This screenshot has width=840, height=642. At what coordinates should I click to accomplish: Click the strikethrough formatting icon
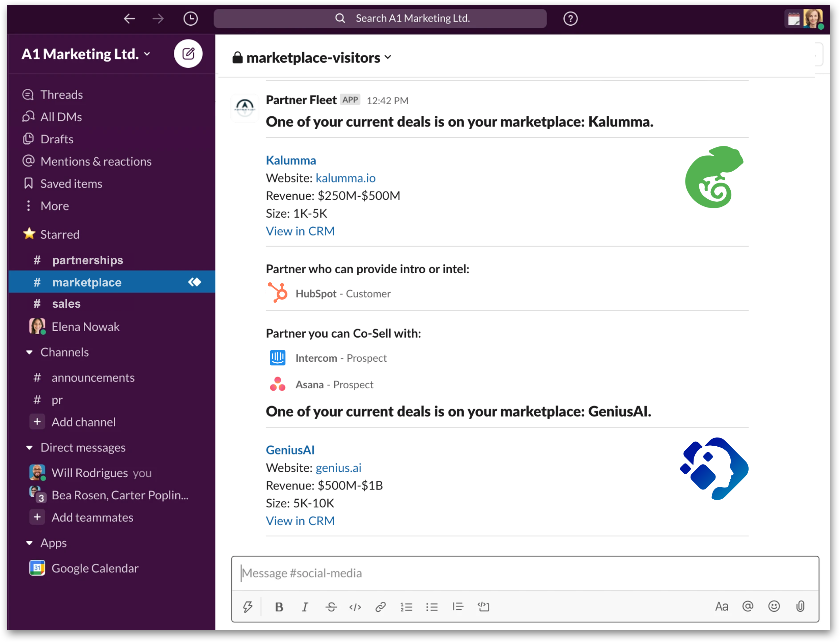(x=331, y=607)
